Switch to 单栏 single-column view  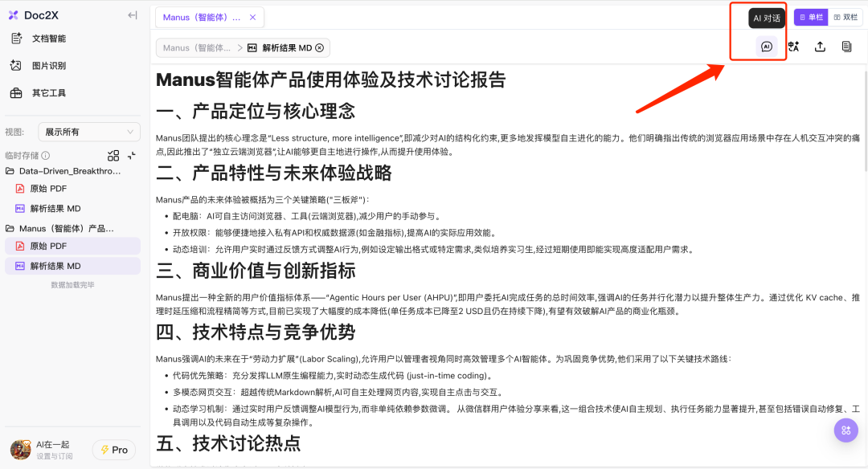[x=811, y=17]
